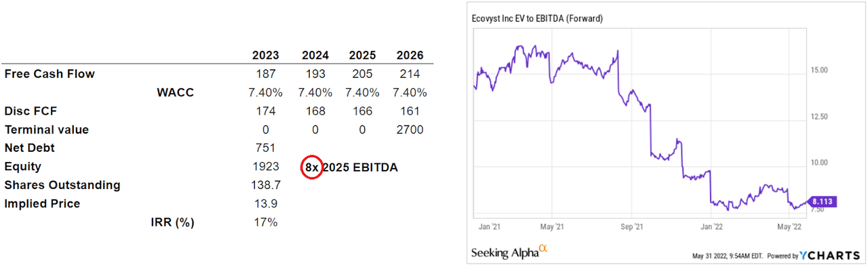Click the WACC row label
This screenshot has width=868, height=265.
(x=175, y=93)
